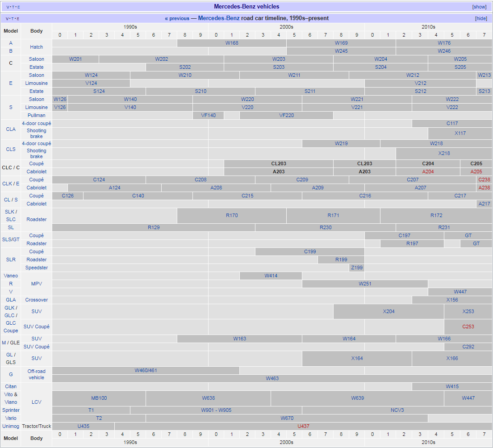Viewport: 493px width, 448px height.
Task: Open the R170 SLK roadster link
Action: (x=232, y=215)
